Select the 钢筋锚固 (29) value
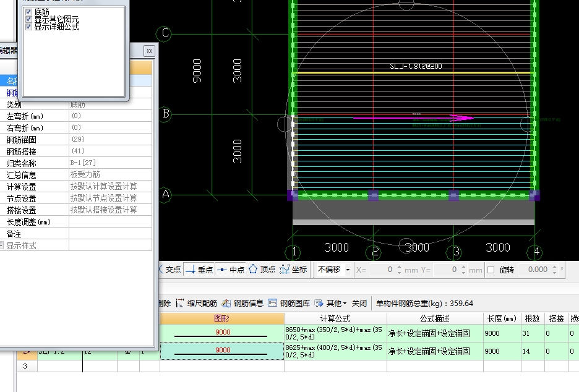This screenshot has width=579, height=392. pyautogui.click(x=110, y=139)
